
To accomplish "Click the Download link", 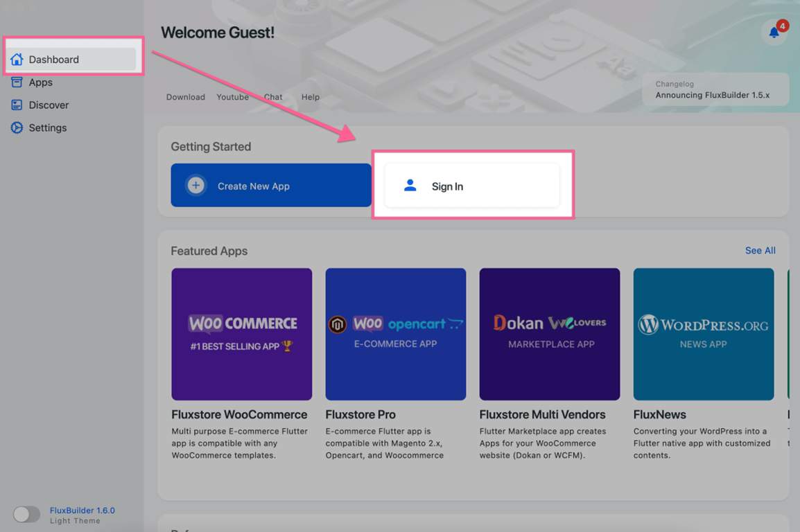I will click(x=186, y=97).
